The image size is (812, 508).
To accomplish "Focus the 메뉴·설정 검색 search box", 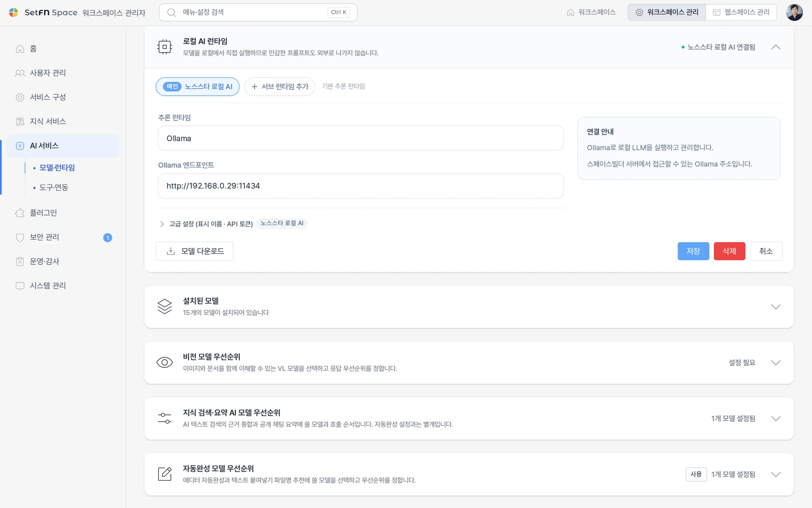I will click(x=258, y=12).
